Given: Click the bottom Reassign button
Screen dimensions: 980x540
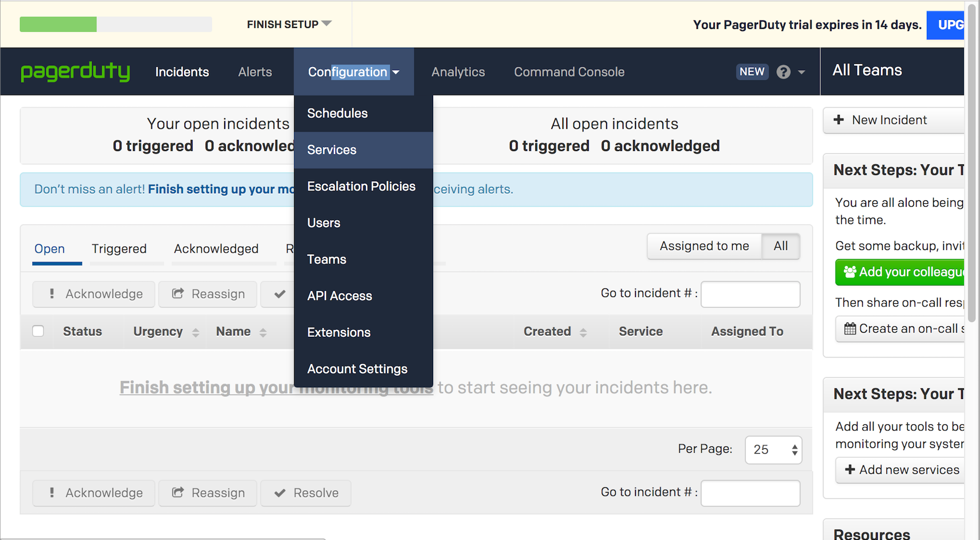Looking at the screenshot, I should 208,493.
